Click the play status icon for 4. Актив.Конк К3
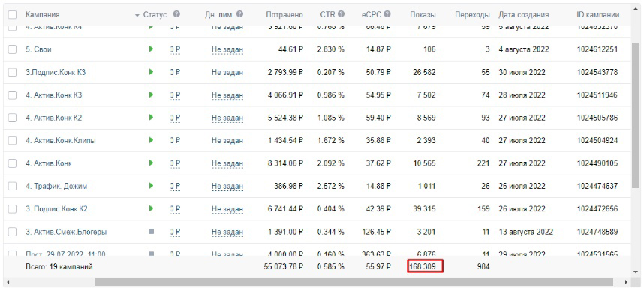Image resolution: width=644 pixels, height=288 pixels. click(151, 94)
